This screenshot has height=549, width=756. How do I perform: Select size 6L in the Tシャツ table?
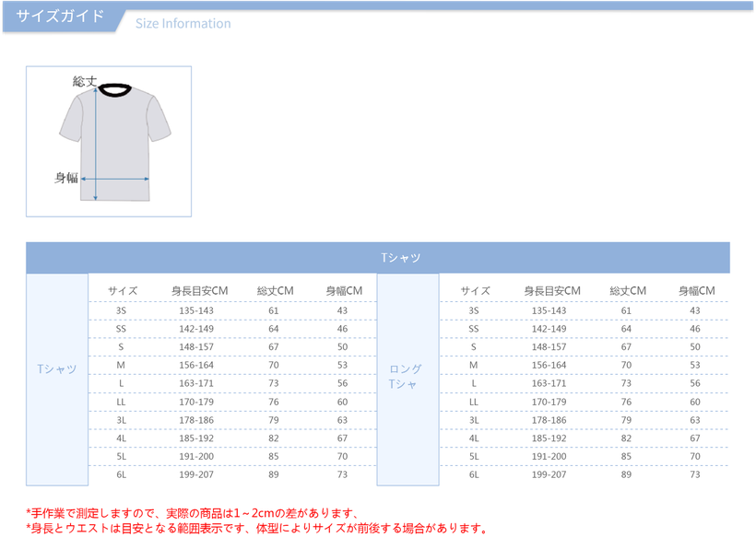121,474
